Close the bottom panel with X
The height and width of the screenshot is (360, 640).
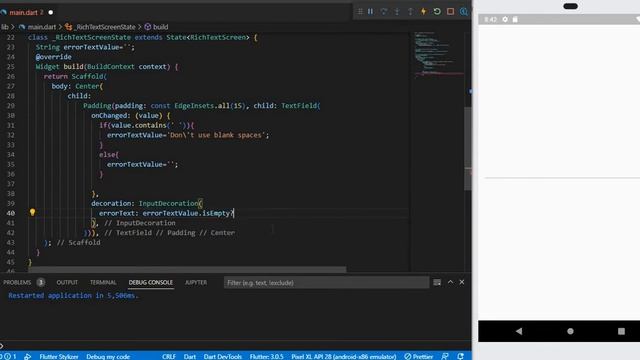pyautogui.click(x=462, y=282)
